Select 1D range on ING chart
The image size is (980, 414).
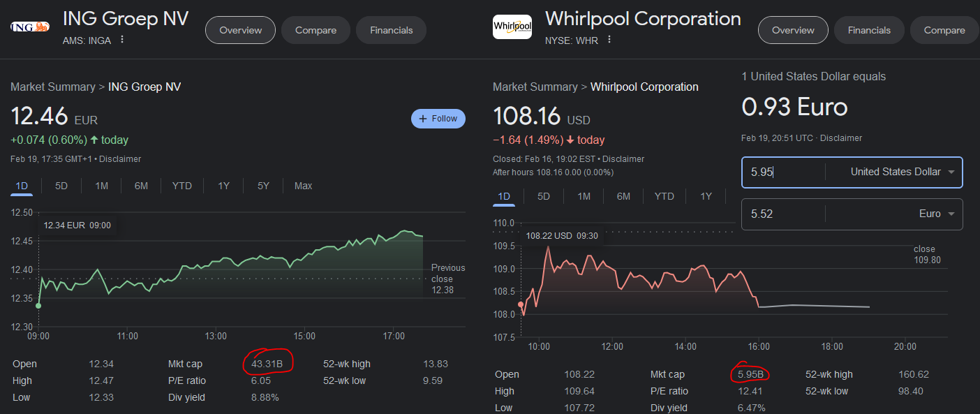22,186
